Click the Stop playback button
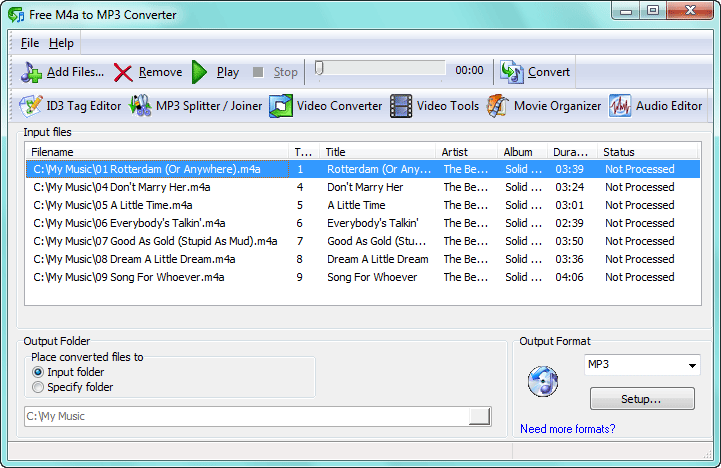 pos(275,72)
